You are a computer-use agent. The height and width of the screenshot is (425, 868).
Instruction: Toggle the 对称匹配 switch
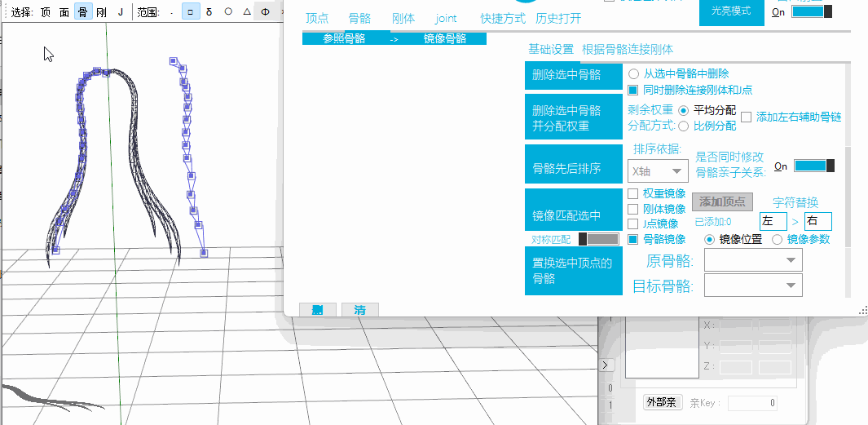(x=598, y=239)
